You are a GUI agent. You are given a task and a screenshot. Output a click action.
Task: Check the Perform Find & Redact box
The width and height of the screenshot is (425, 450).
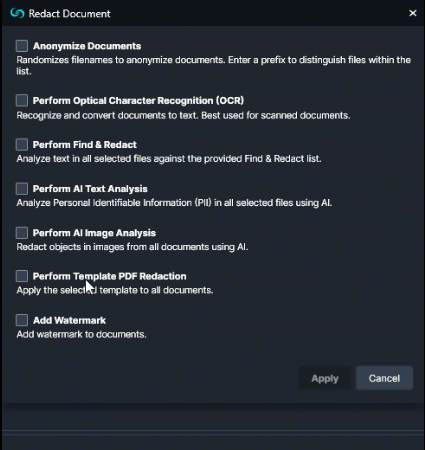tap(22, 145)
